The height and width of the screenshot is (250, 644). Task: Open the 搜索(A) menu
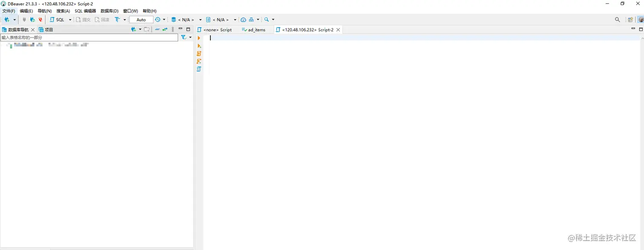[63, 11]
